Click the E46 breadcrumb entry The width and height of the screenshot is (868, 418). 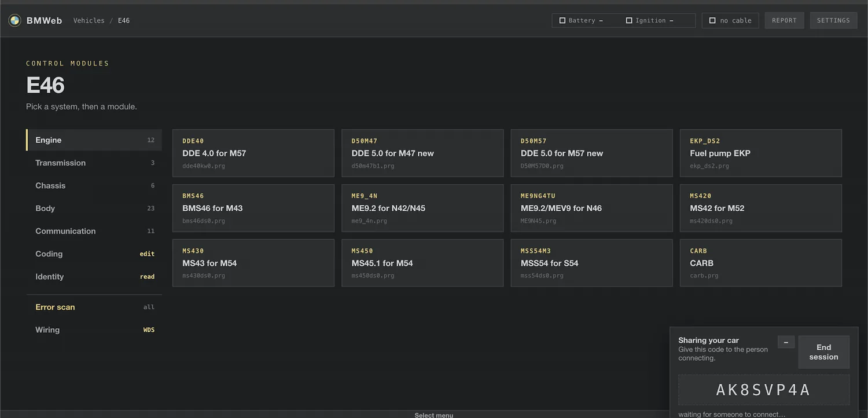click(124, 20)
